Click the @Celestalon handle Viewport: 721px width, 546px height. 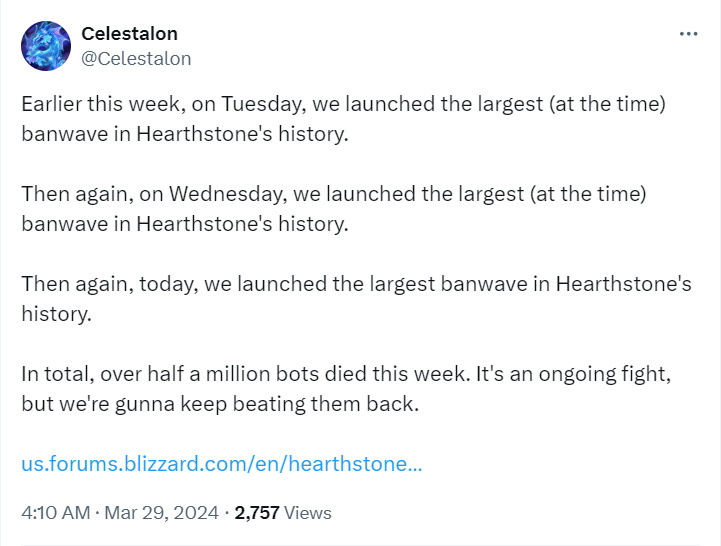click(136, 58)
